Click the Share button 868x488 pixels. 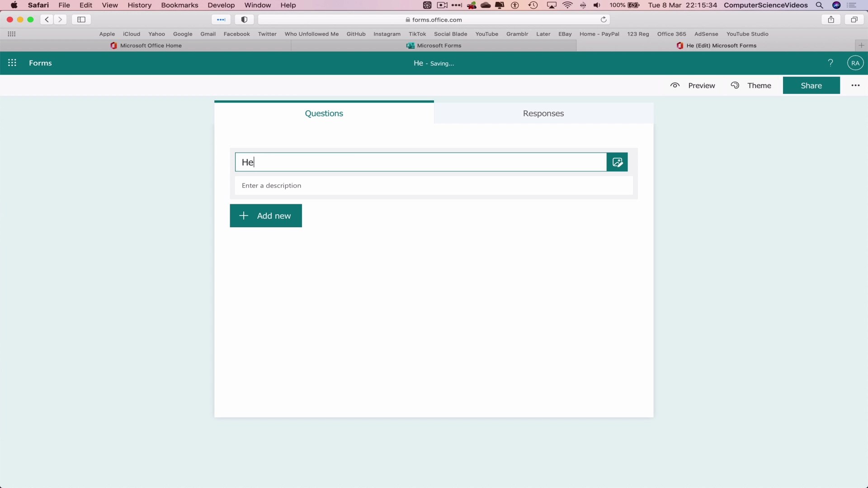pyautogui.click(x=811, y=85)
